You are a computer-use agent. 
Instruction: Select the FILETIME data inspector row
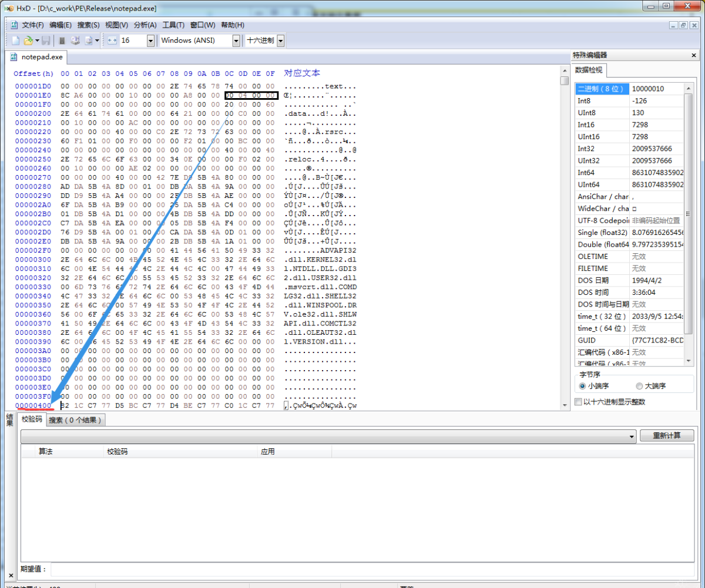(x=629, y=268)
